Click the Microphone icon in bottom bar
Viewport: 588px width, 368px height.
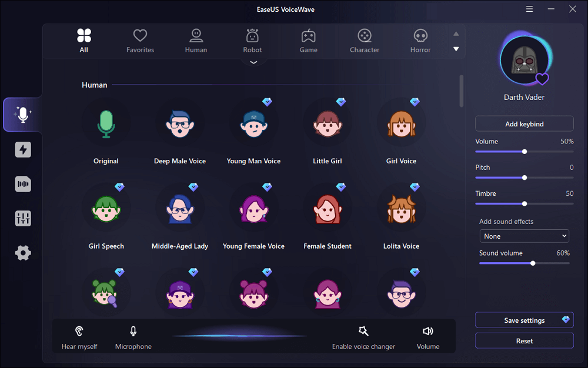point(133,330)
